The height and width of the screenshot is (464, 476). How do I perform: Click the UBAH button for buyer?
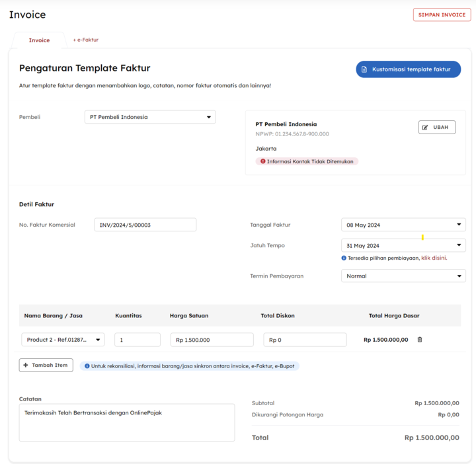point(437,127)
